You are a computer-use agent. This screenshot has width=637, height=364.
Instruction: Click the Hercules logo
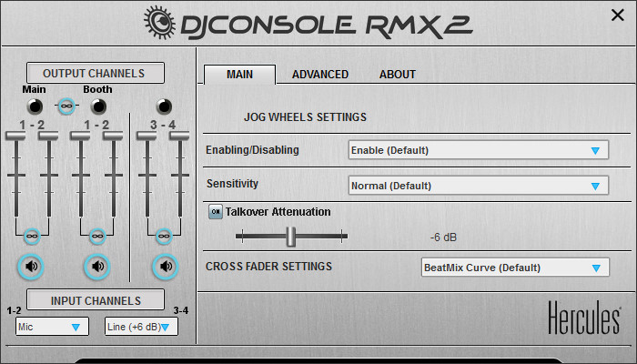584,318
